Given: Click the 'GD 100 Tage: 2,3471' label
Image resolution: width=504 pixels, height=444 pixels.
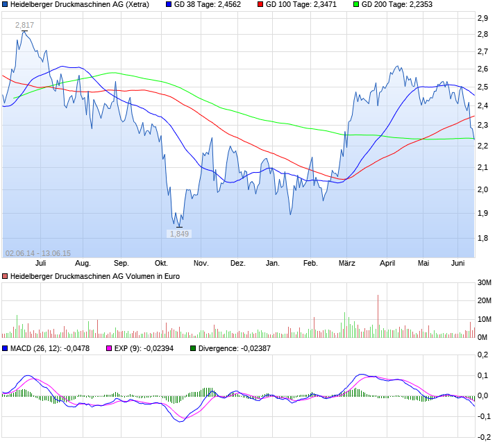Looking at the screenshot, I should click(301, 4).
